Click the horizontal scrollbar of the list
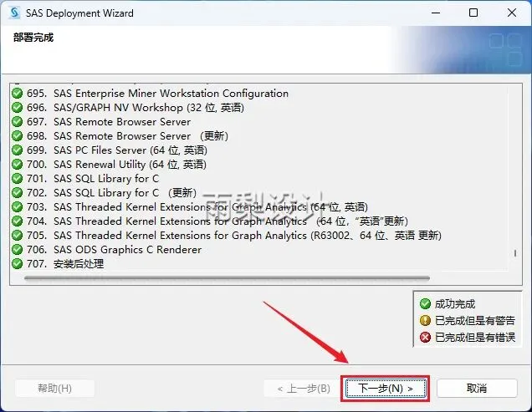 coord(227,278)
